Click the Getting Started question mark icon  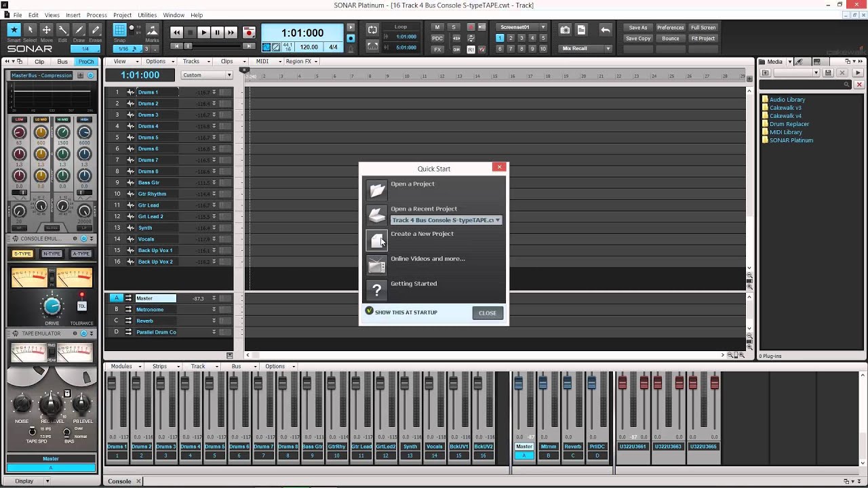point(377,290)
